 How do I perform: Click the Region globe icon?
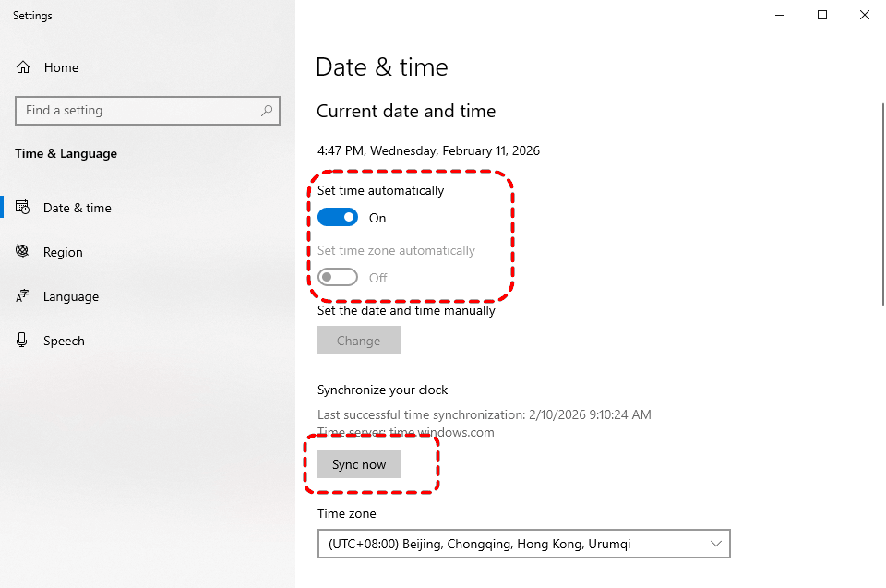(x=23, y=252)
